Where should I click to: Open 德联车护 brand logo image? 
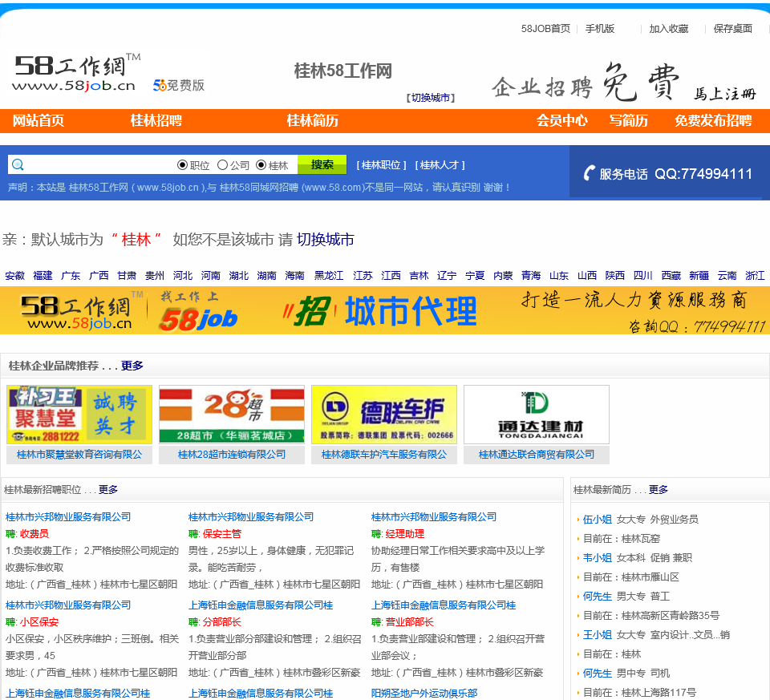(x=384, y=415)
